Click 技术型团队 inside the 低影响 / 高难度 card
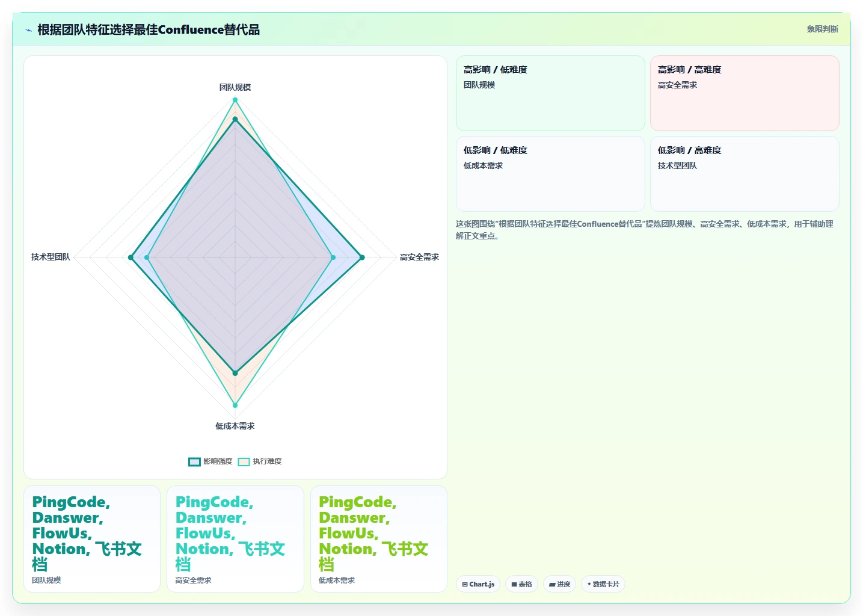The height and width of the screenshot is (616, 863). [678, 165]
